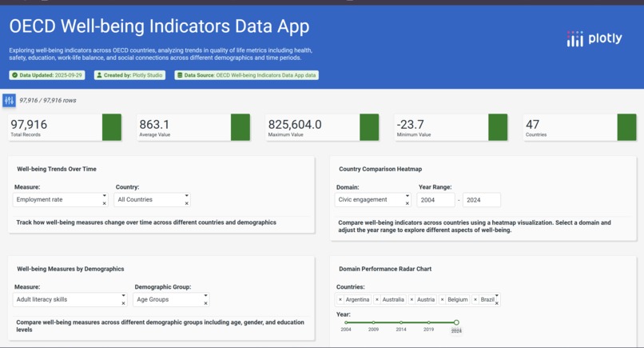The width and height of the screenshot is (644, 348).
Task: Click the 825,604.0 Maximum Value figure
Action: [x=295, y=124]
